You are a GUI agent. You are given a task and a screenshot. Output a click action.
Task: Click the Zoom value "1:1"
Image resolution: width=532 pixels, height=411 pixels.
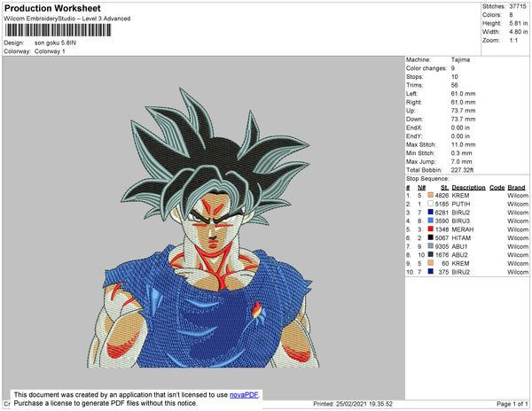[513, 41]
